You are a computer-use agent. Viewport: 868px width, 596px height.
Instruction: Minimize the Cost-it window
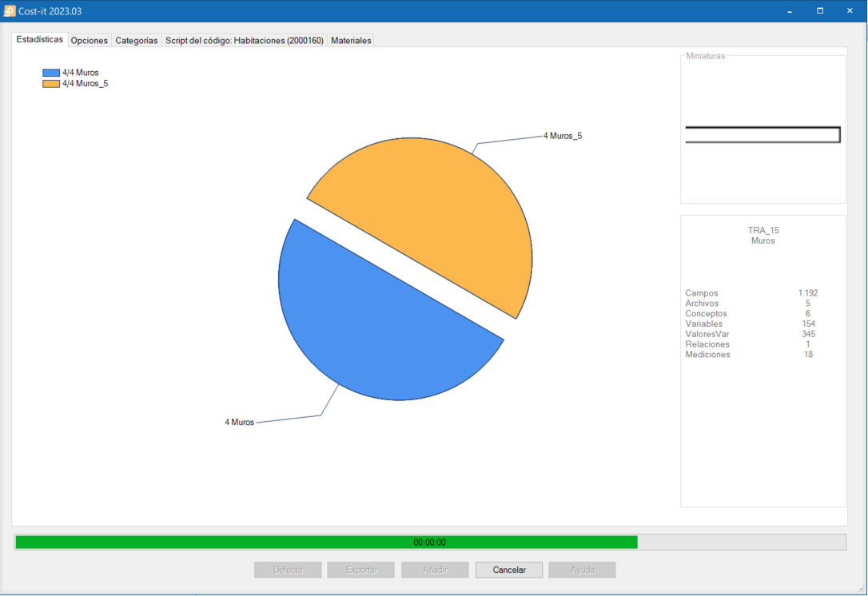(790, 11)
